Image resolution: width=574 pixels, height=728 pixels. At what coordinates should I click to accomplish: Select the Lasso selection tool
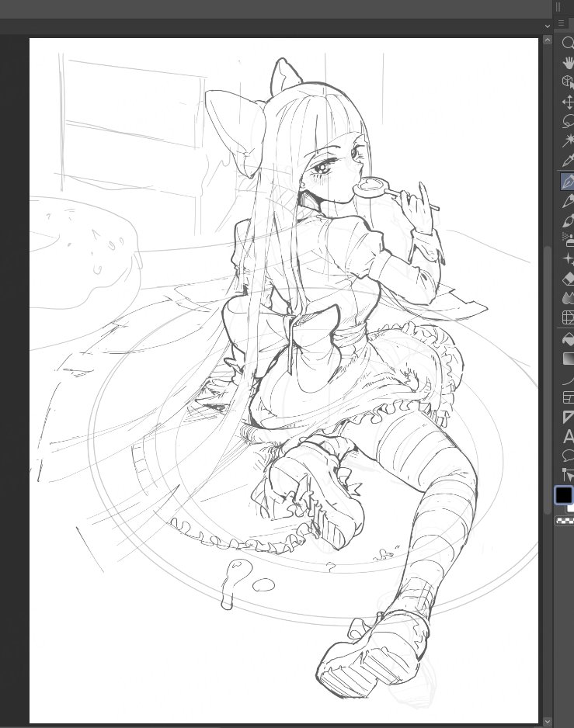pyautogui.click(x=568, y=122)
